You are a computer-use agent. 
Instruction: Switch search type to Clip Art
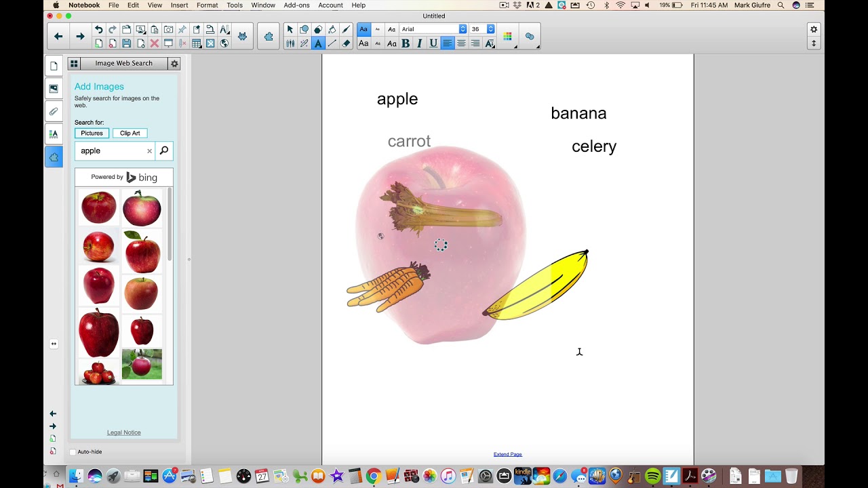[x=130, y=134]
